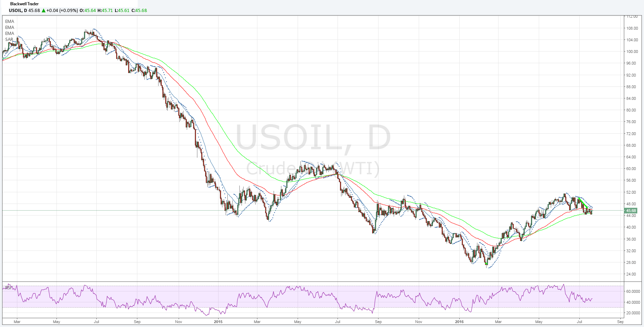Click the 72.00 price axis label

631,134
